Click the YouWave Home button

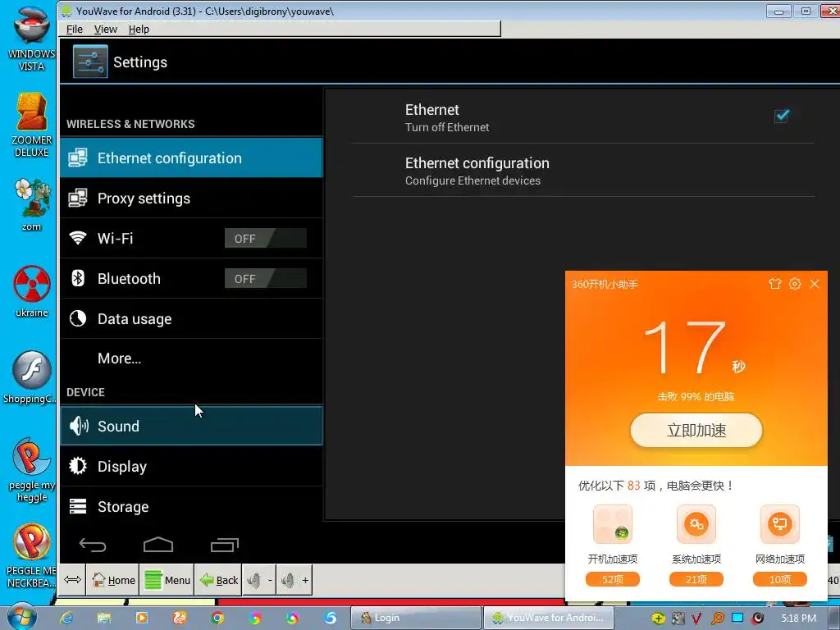[x=113, y=580]
